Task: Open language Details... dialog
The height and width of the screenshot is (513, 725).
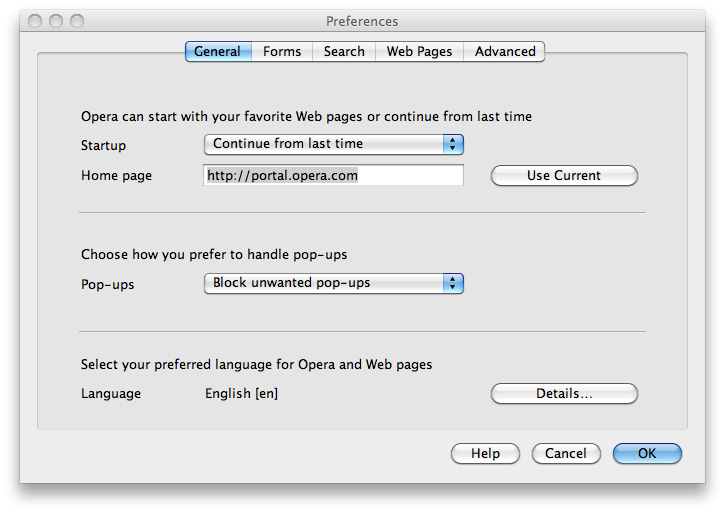Action: pos(564,394)
